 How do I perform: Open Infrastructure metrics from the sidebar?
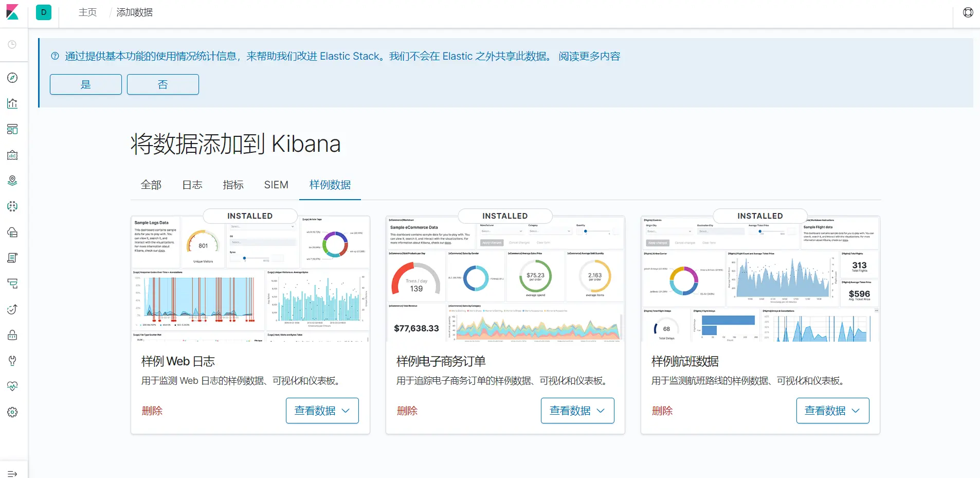coord(12,232)
